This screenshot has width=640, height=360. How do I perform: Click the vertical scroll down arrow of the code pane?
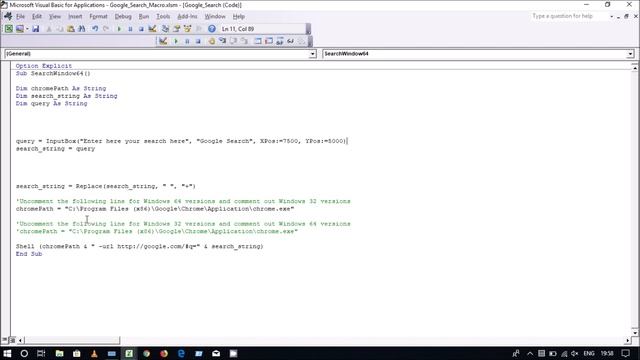pyautogui.click(x=635, y=332)
